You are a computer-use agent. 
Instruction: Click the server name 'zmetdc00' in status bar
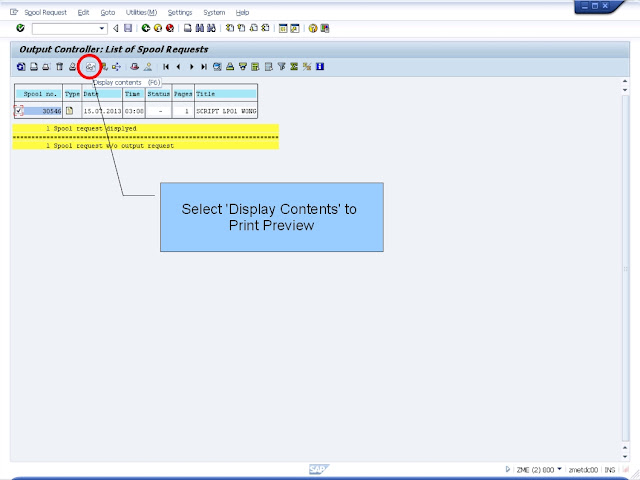tap(583, 470)
